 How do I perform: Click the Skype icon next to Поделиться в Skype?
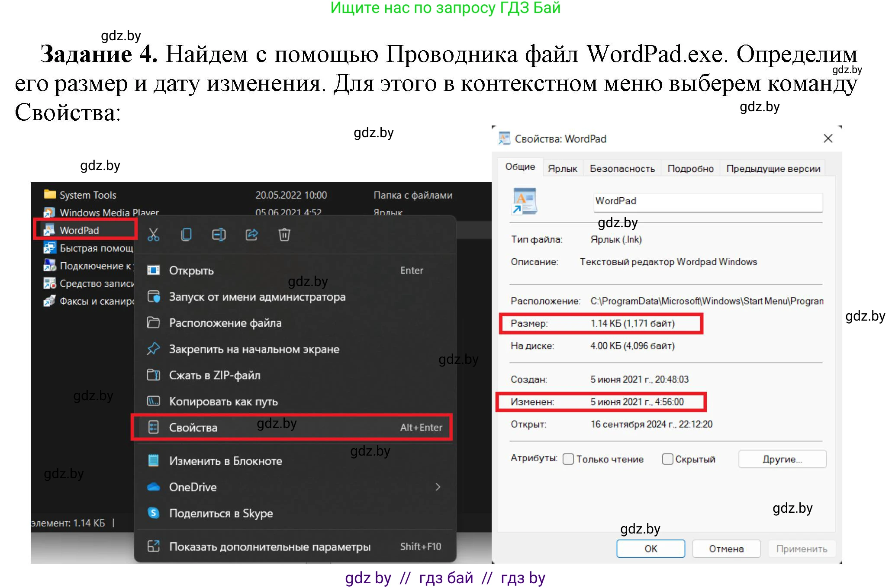[154, 514]
